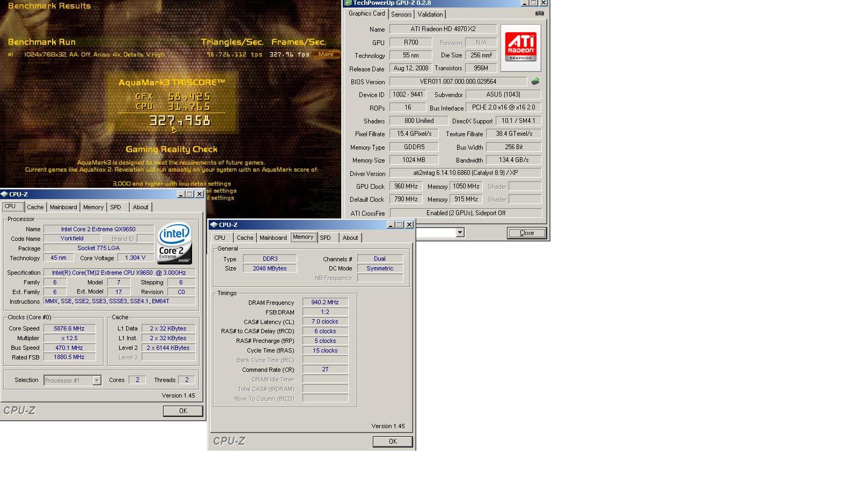The height and width of the screenshot is (477, 868).
Task: Click the Multiplier value x 12.5
Action: point(69,338)
